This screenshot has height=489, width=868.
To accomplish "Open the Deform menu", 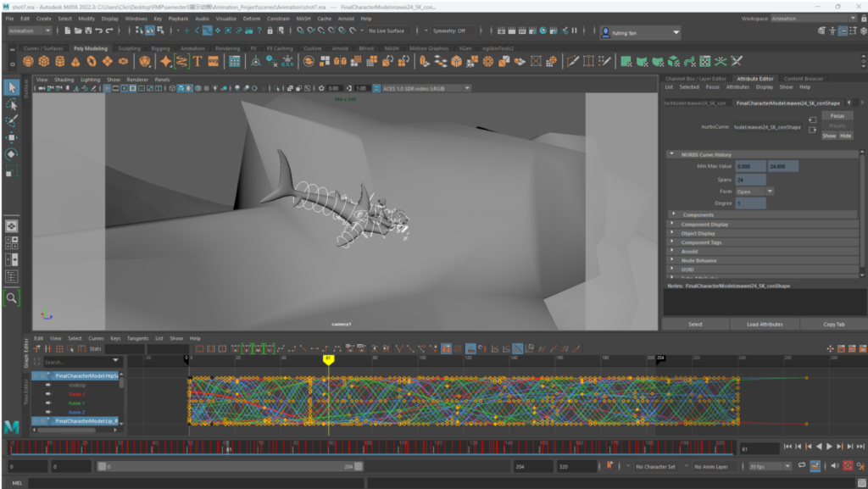I will coord(252,18).
